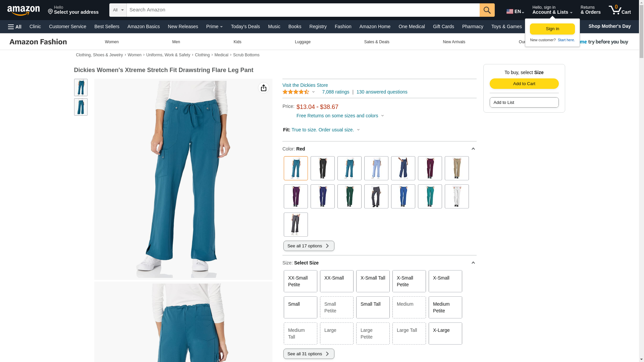Select the second product thumbnail image
The image size is (644, 362).
81,107
